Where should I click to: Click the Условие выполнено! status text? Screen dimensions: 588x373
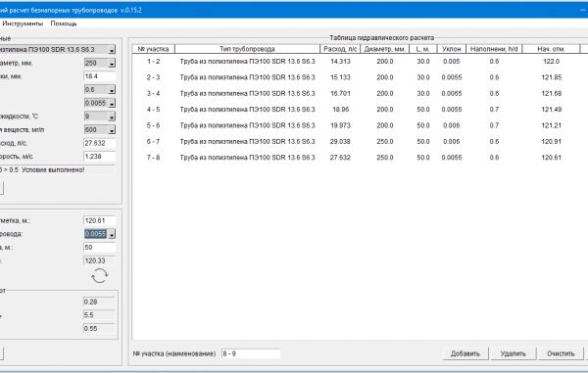point(53,170)
